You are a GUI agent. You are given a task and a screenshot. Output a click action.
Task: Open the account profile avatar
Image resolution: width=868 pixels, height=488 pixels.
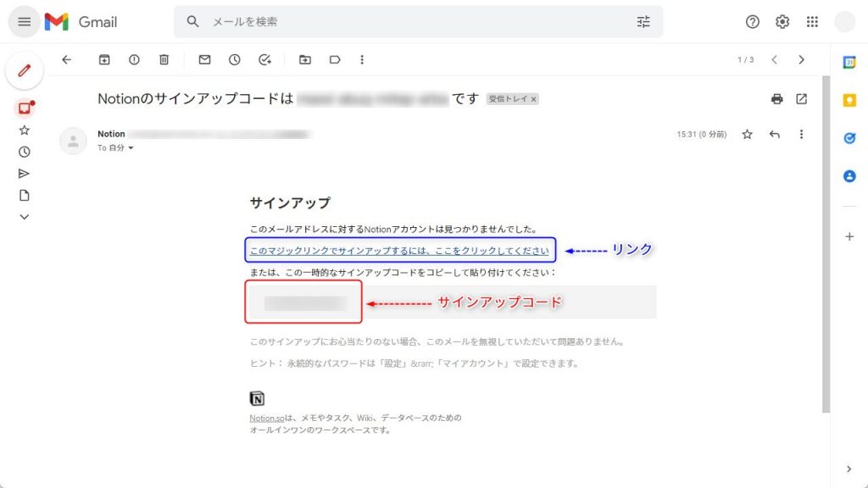(x=845, y=21)
